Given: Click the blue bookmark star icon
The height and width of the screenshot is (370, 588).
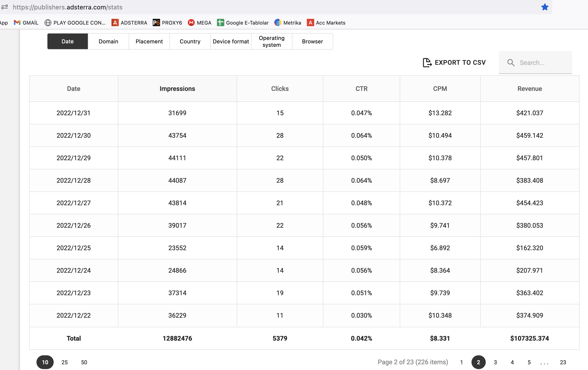Looking at the screenshot, I should [544, 7].
